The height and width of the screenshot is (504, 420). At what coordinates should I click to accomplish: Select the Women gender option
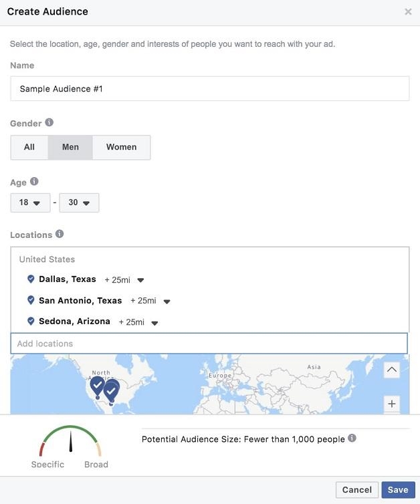[x=121, y=147]
